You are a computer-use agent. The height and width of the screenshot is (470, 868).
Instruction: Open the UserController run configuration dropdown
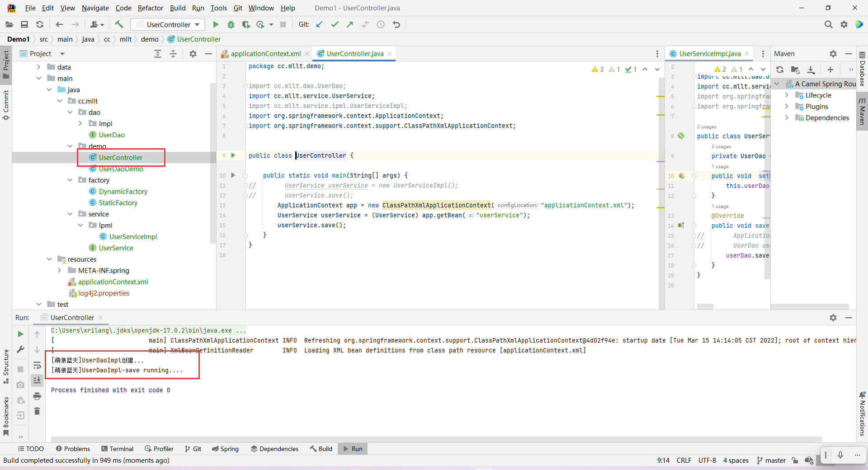168,24
